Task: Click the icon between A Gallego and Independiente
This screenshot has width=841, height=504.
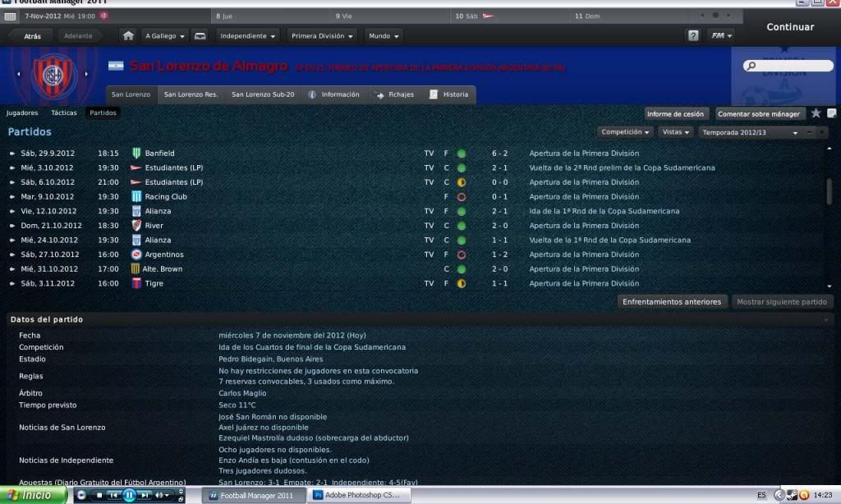Action: tap(200, 36)
